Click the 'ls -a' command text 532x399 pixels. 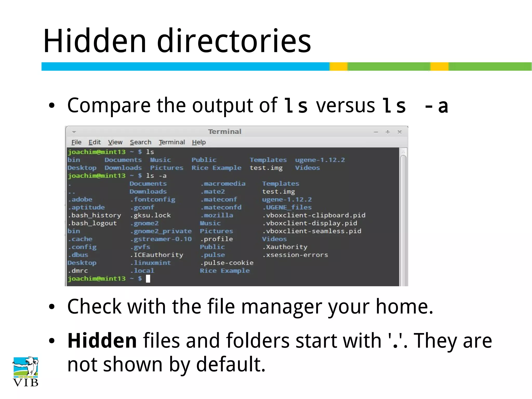(156, 176)
